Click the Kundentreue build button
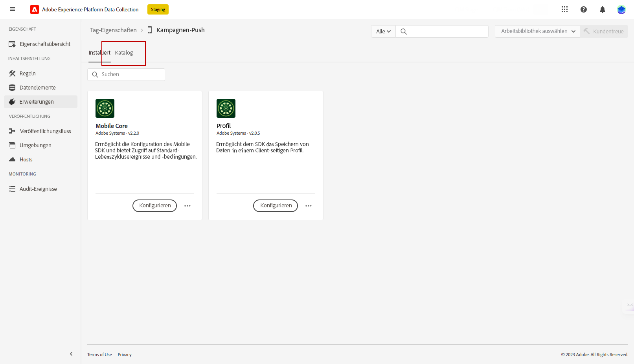The height and width of the screenshot is (364, 634). (x=604, y=31)
